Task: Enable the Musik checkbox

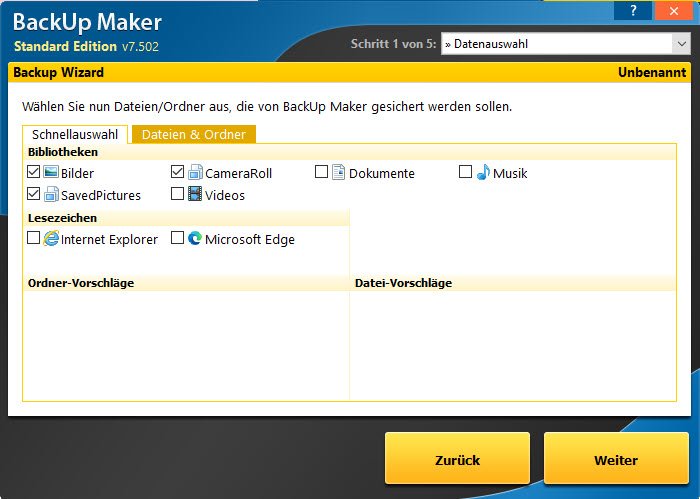Action: pos(465,172)
